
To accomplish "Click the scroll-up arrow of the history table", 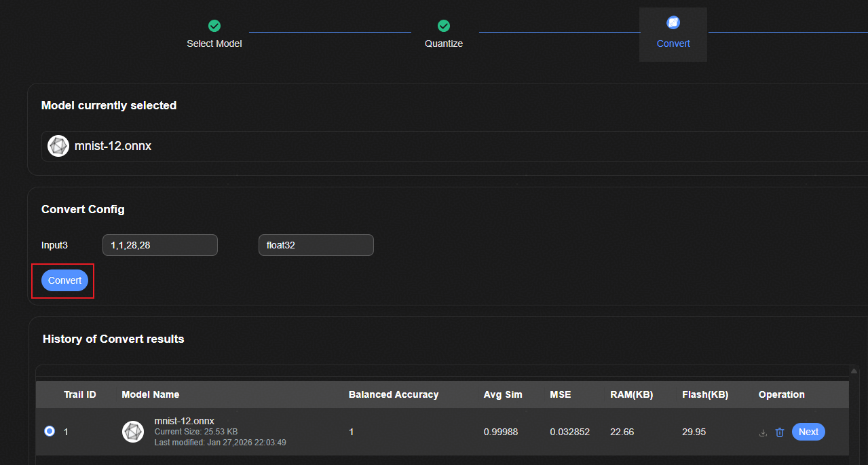I will click(x=854, y=371).
